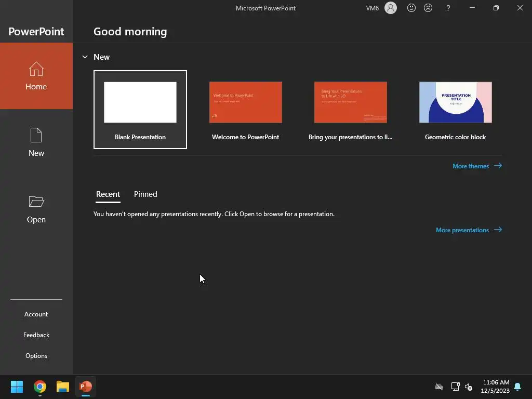The height and width of the screenshot is (399, 532).
Task: Send a smile with happy face icon
Action: [x=411, y=8]
